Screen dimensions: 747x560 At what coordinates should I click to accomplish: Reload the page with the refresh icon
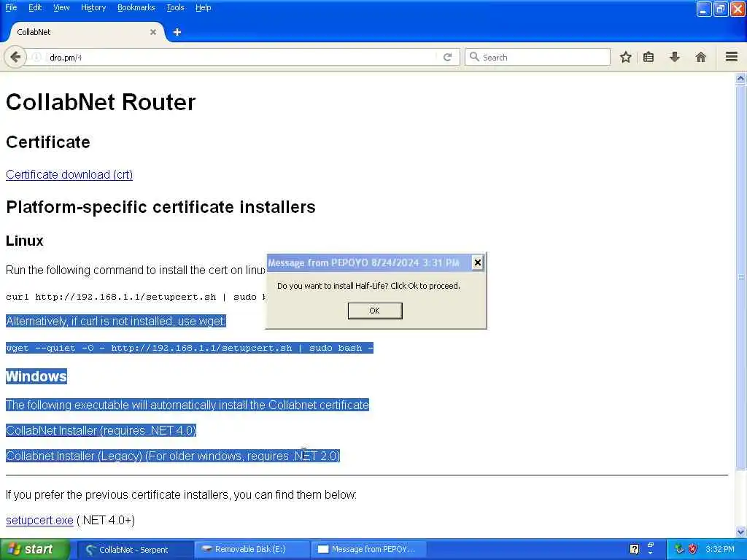pos(447,57)
